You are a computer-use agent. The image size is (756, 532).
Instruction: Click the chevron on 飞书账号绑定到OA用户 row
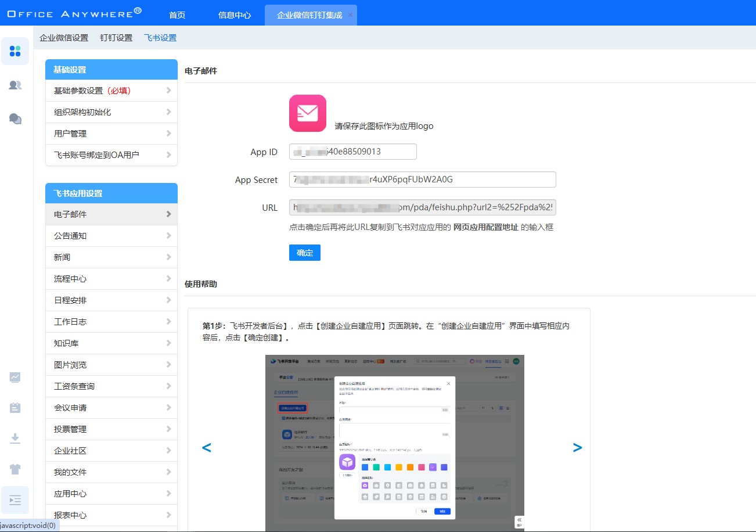coord(168,155)
